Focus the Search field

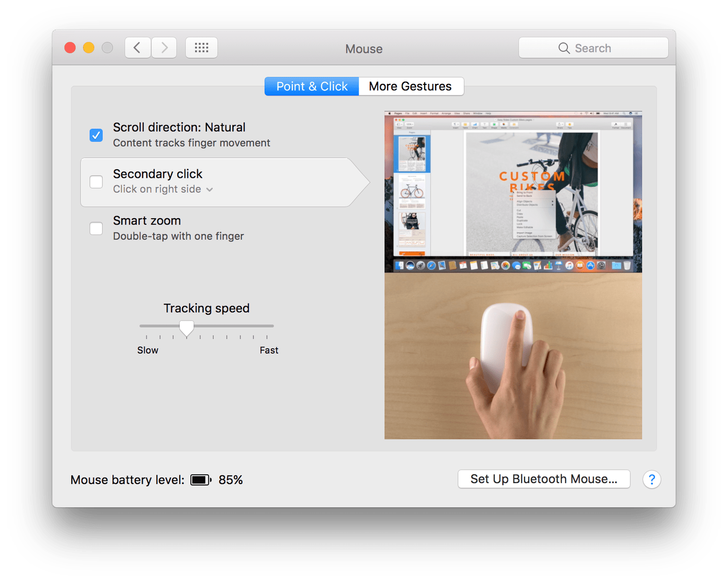(594, 48)
